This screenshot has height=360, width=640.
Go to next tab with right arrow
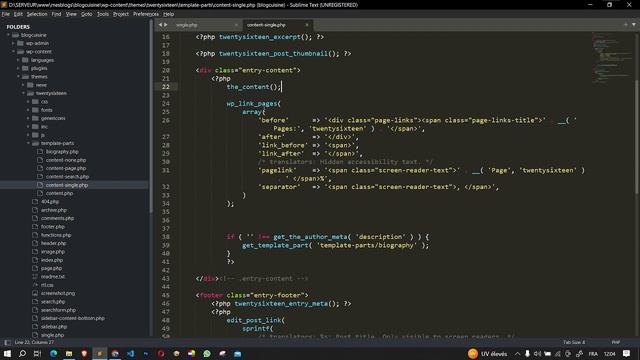click(166, 25)
